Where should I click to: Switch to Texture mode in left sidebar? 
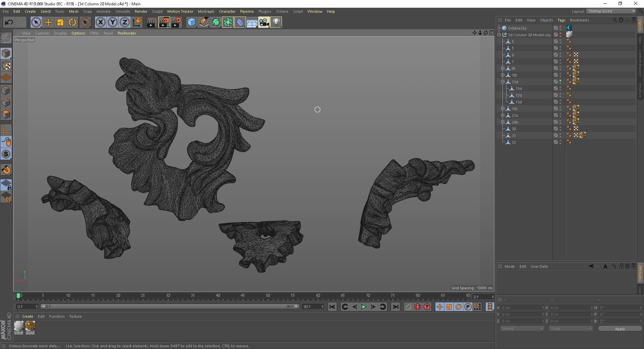6,66
